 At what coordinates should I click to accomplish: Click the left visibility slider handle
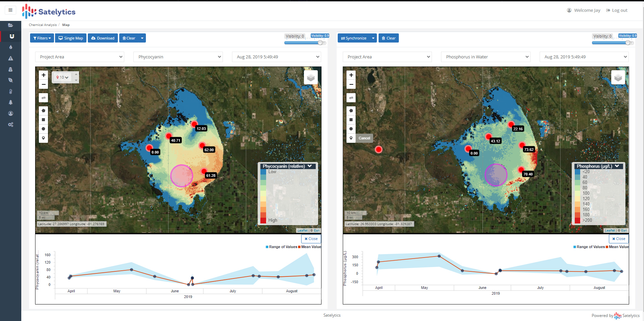click(320, 43)
